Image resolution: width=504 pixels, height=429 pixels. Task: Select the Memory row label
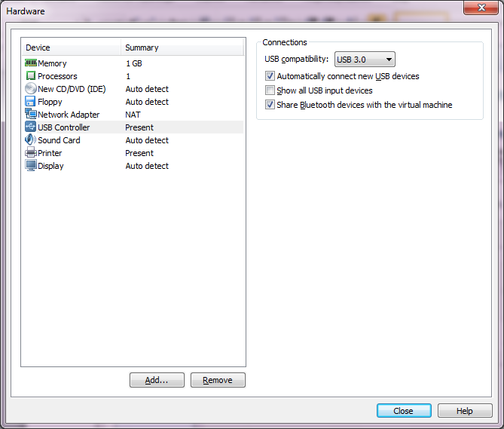[x=52, y=63]
